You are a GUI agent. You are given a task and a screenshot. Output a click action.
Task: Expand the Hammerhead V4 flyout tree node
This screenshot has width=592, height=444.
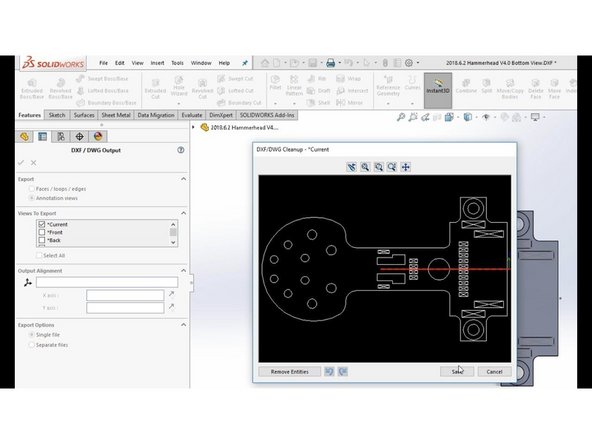click(x=194, y=128)
